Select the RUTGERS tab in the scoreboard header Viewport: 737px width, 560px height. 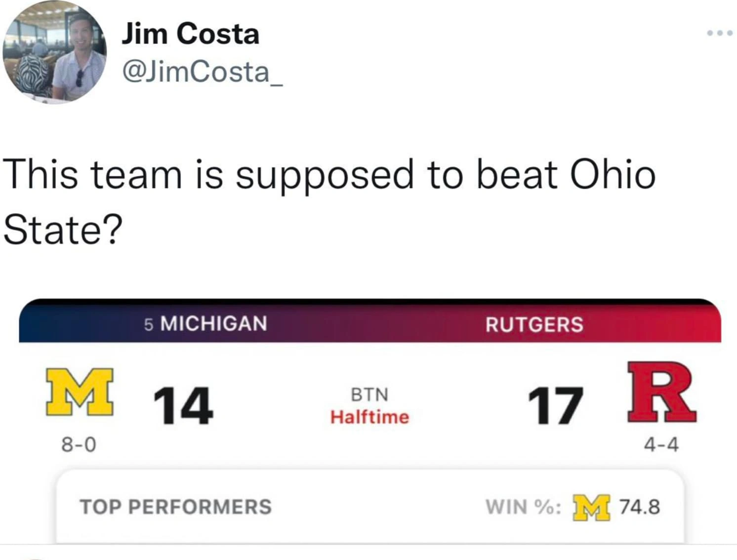[534, 324]
